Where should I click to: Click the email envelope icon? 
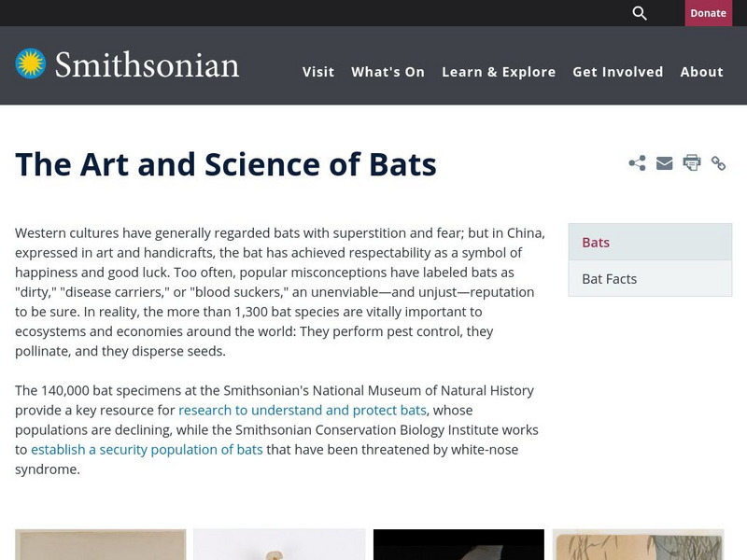664,161
